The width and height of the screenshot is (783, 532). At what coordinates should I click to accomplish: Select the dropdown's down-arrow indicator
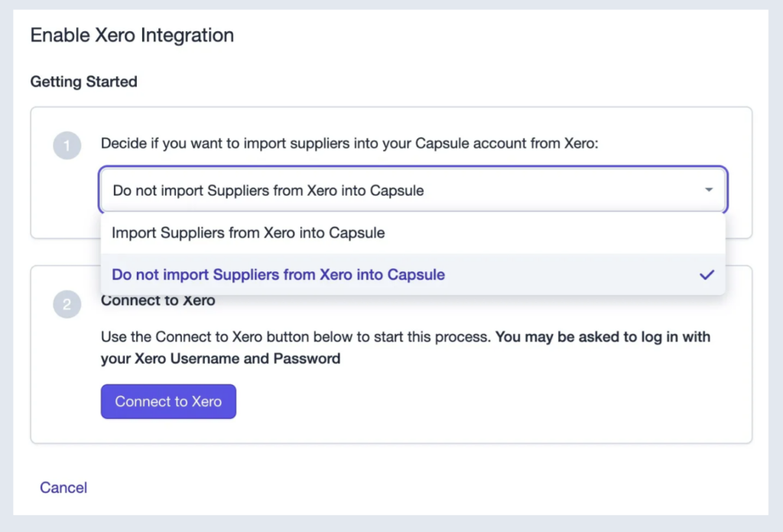coord(708,188)
